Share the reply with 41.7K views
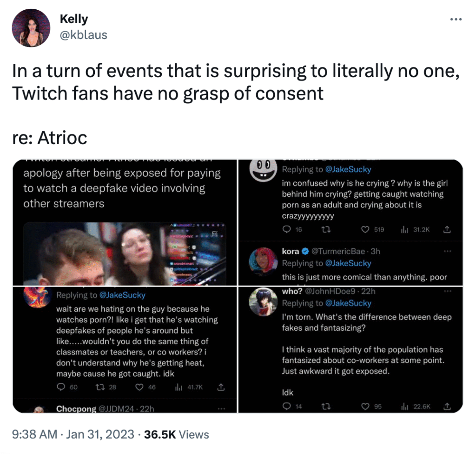 click(221, 387)
